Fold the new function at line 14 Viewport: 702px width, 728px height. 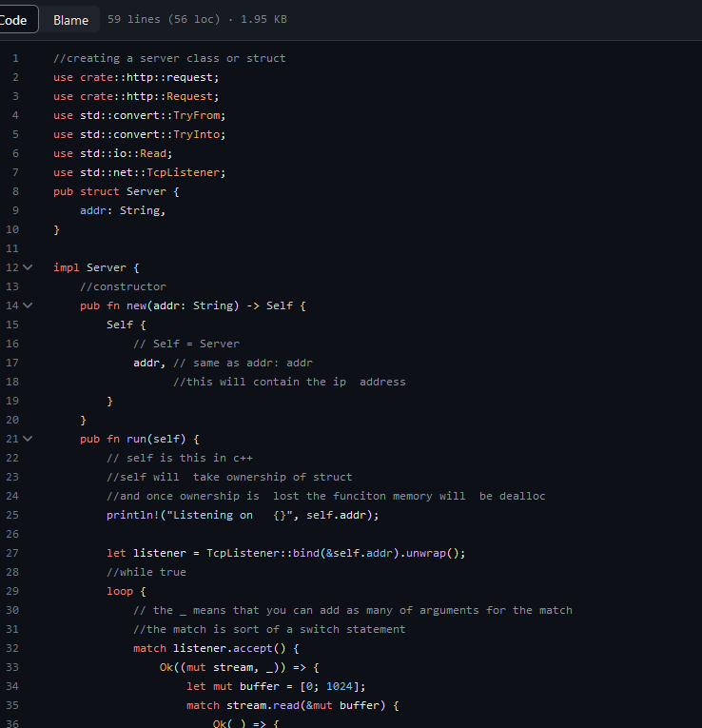pyautogui.click(x=27, y=305)
